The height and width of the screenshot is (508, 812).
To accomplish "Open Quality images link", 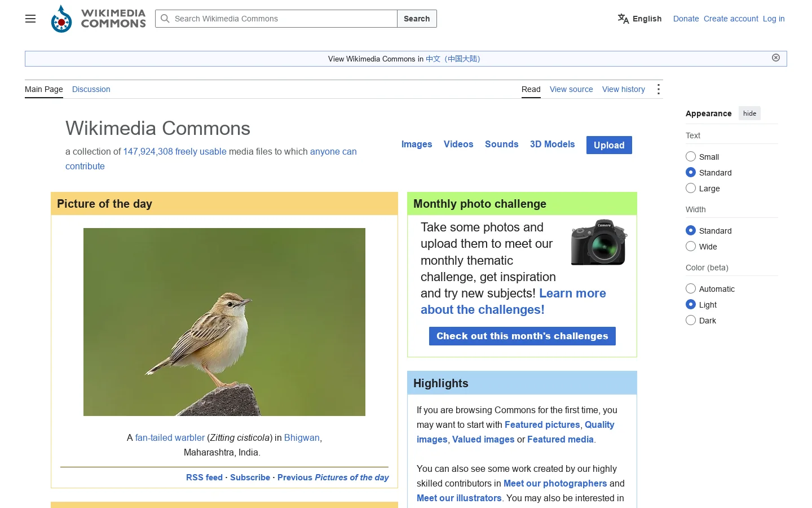I will (x=515, y=432).
